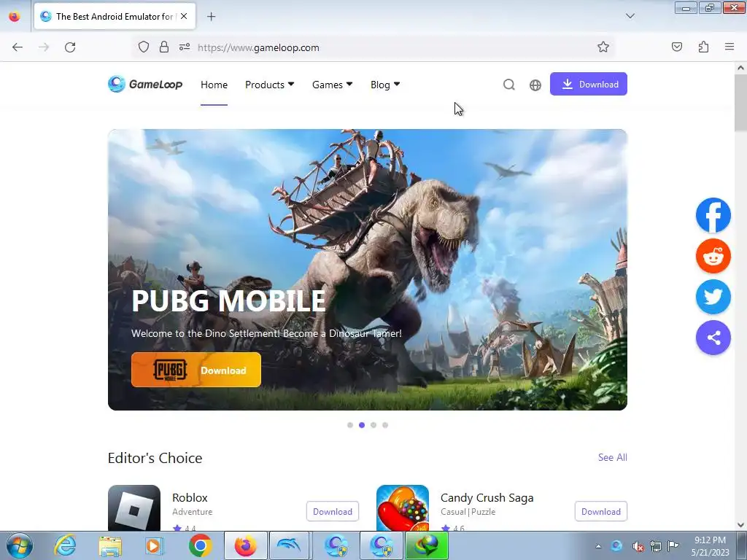This screenshot has height=560, width=747.
Task: Click the site security padlock icon
Action: click(x=164, y=47)
